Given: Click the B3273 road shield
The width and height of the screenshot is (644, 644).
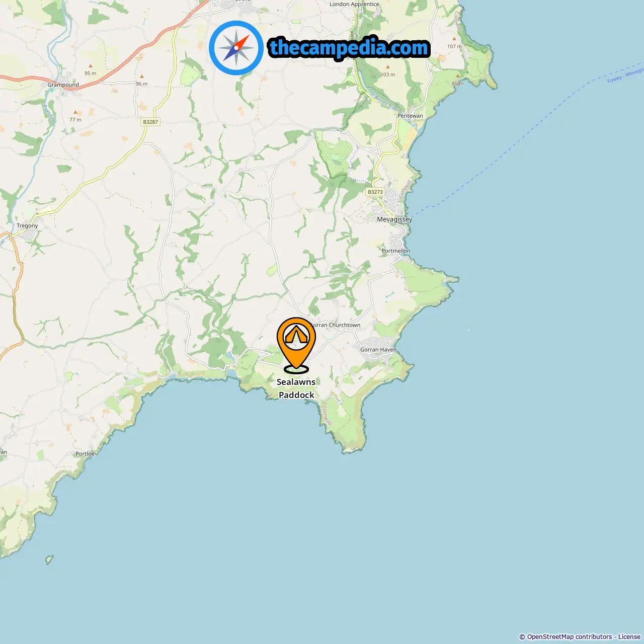Looking at the screenshot, I should pyautogui.click(x=375, y=192).
